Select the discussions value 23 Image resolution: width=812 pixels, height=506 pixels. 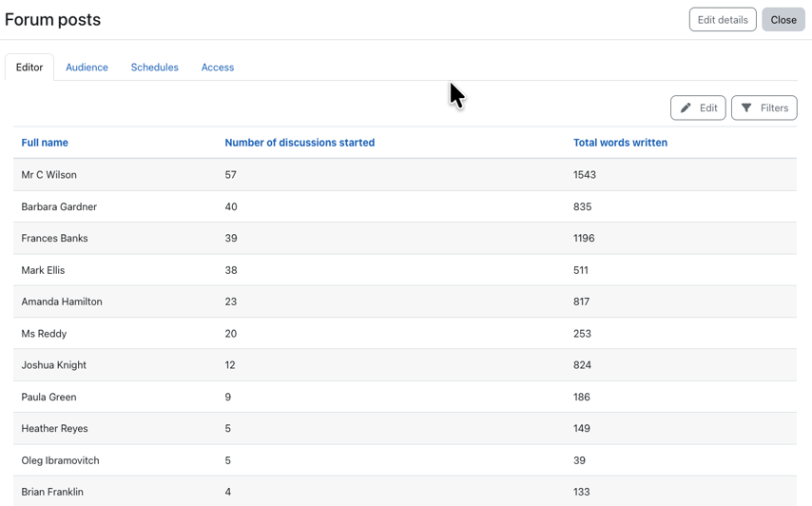(231, 302)
